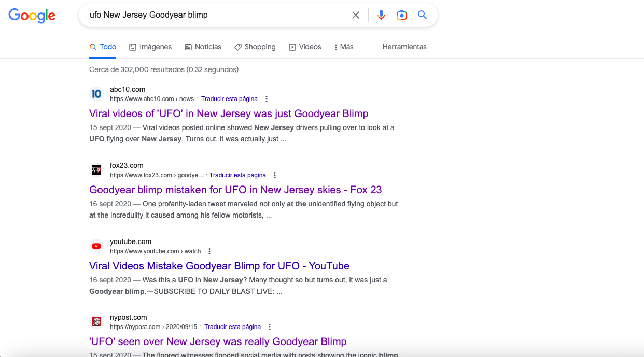The height and width of the screenshot is (357, 644).
Task: Switch to the Imágenes tab
Action: tap(150, 47)
